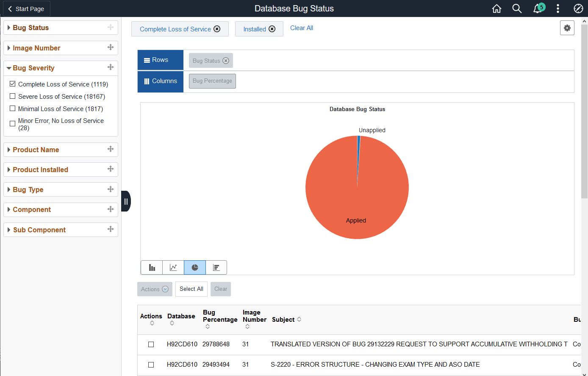Select checkbox for bug 29788648 row
The width and height of the screenshot is (588, 376).
click(x=151, y=344)
